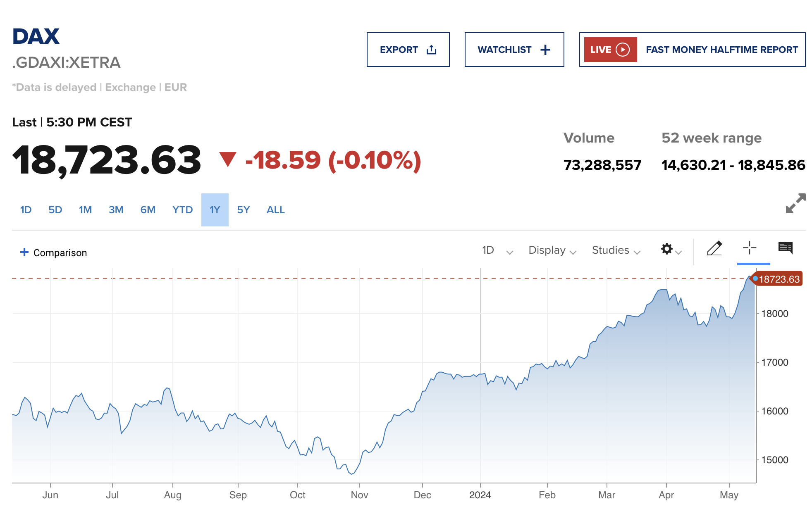Open the 1D interval dropdown
812x514 pixels.
[x=497, y=250]
